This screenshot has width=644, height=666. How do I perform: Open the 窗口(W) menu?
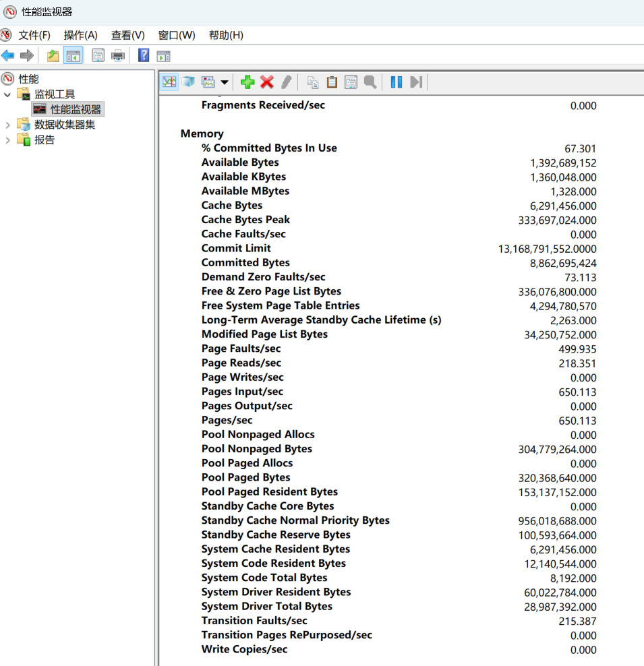(177, 35)
